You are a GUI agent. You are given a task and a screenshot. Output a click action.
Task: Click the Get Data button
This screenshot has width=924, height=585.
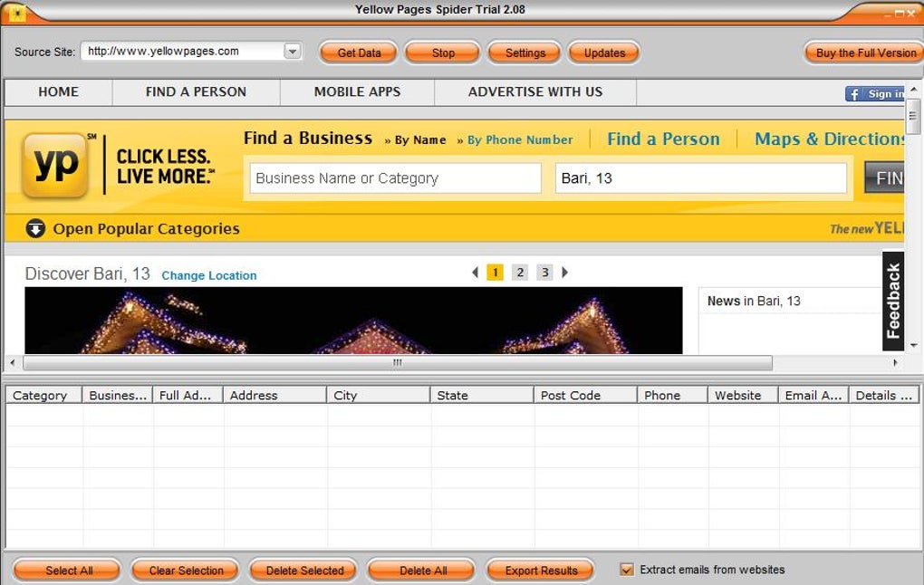359,53
